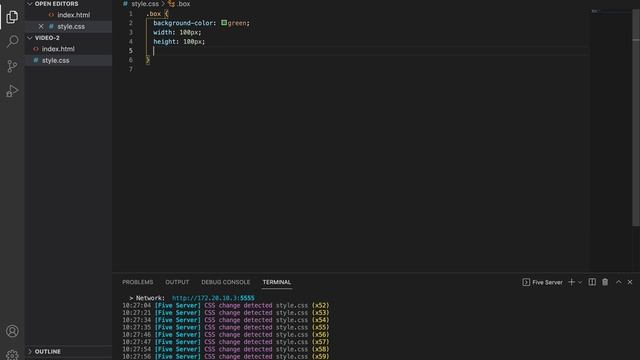Click line number 7 in the gutter

(x=131, y=69)
